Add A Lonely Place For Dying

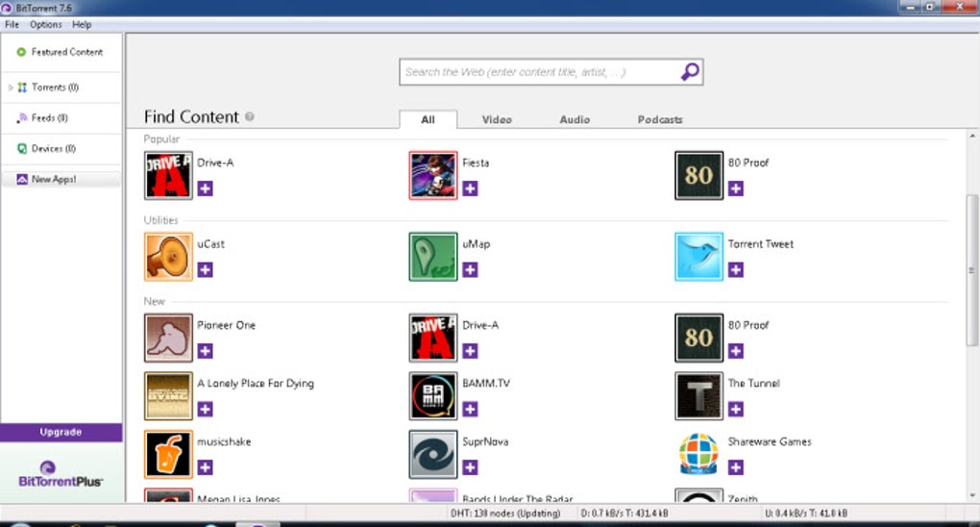coord(205,410)
